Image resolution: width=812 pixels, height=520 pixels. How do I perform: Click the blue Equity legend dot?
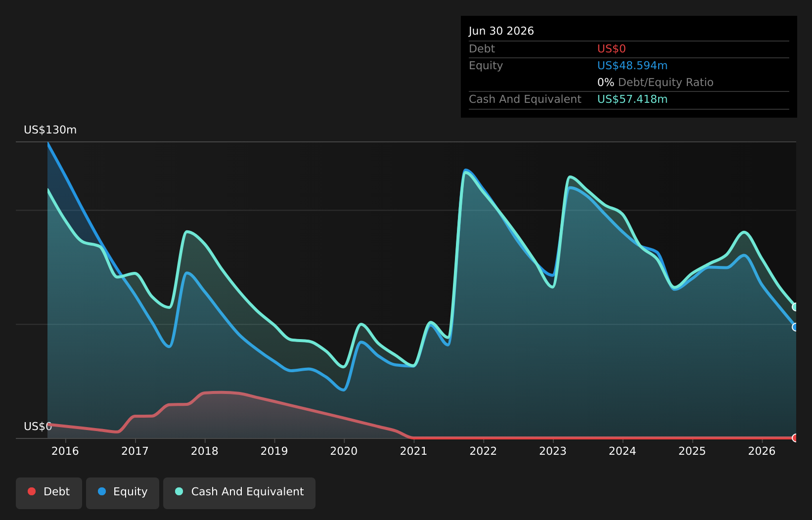tap(102, 491)
